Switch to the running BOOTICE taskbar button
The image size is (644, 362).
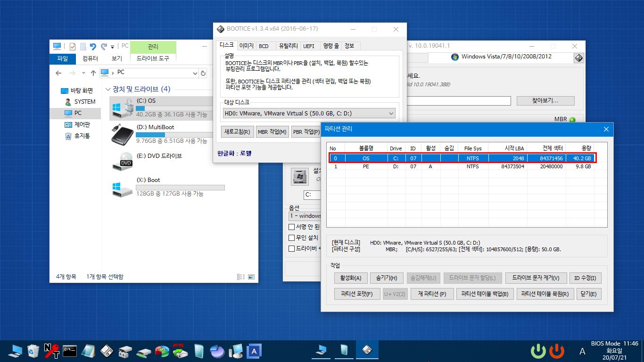pos(367,350)
